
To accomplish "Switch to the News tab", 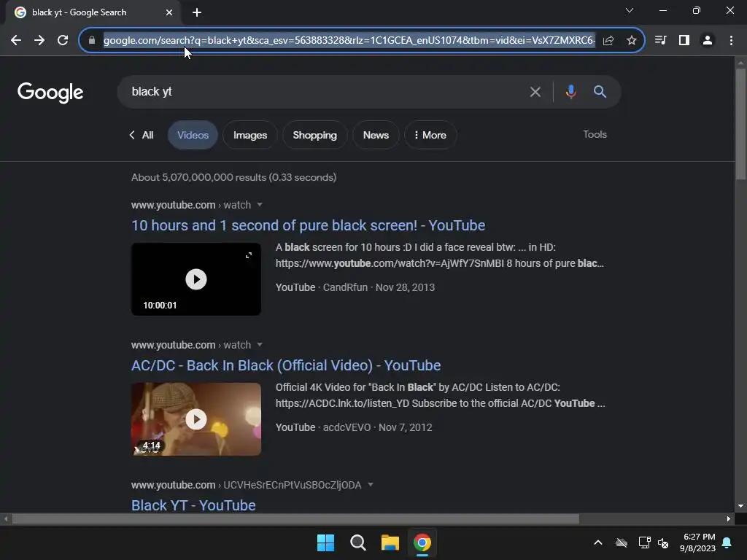I will coord(376,135).
